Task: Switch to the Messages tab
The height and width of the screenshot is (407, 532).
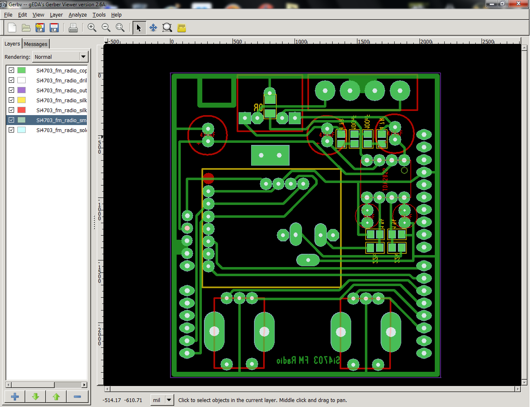Action: point(36,43)
